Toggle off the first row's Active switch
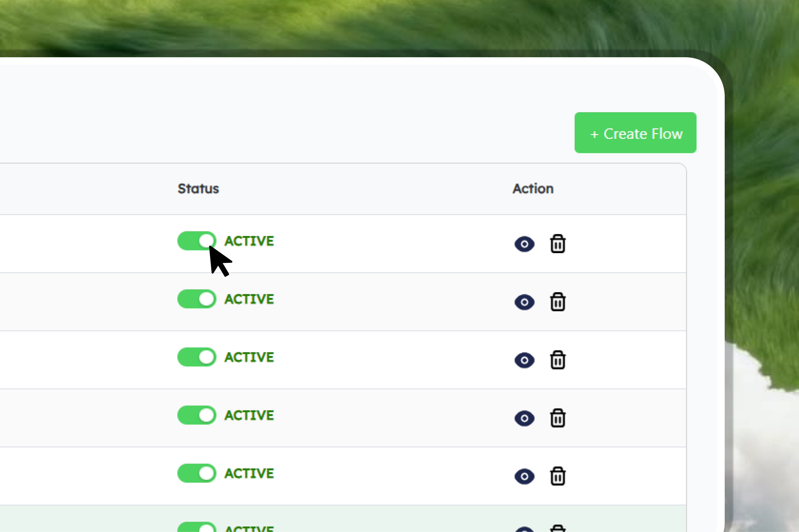Image resolution: width=799 pixels, height=532 pixels. coord(197,241)
